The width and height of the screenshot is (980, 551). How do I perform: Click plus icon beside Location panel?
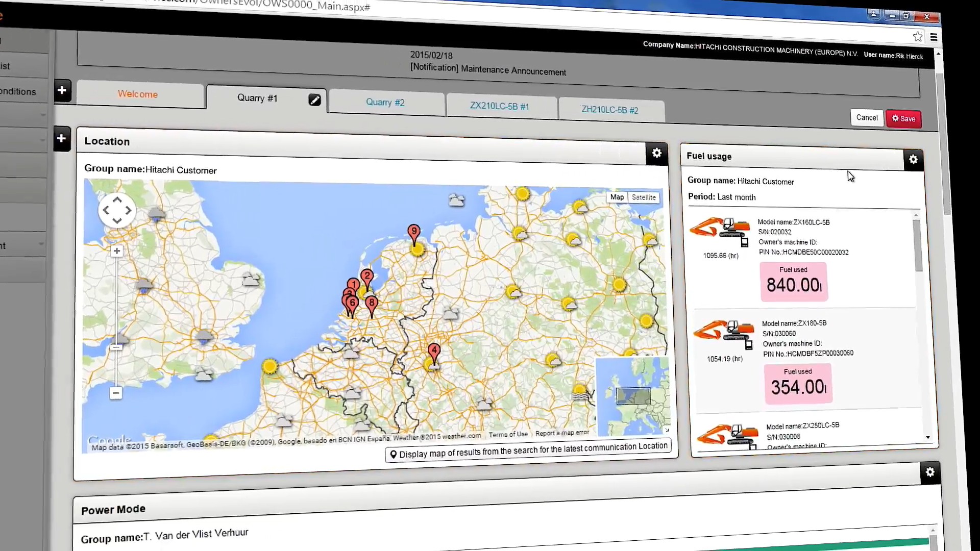click(62, 138)
